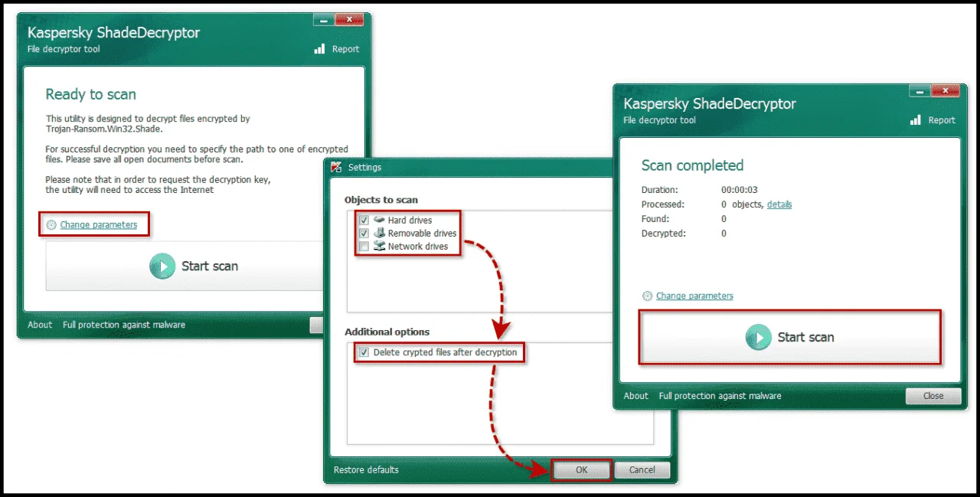Minimize the Scan completed window
This screenshot has height=497, width=980.
(920, 90)
